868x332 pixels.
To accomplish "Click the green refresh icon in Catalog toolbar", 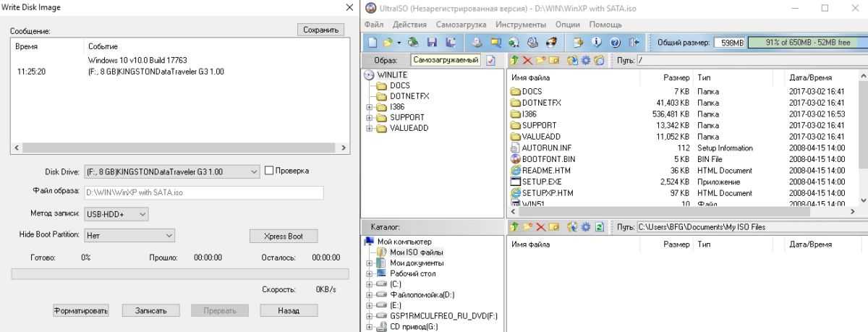I will click(x=599, y=227).
